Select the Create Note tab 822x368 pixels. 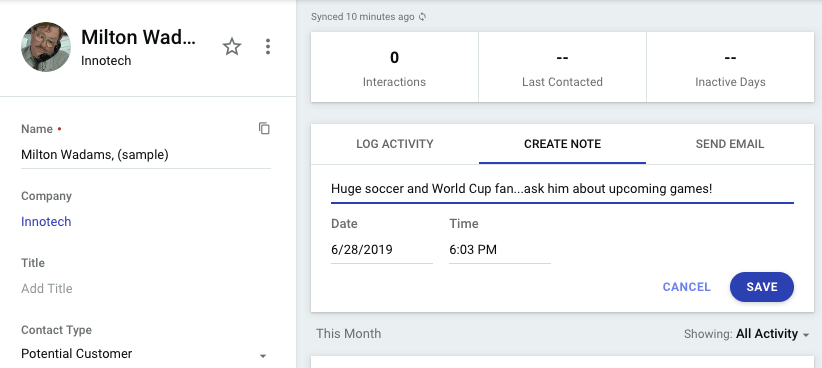(563, 144)
